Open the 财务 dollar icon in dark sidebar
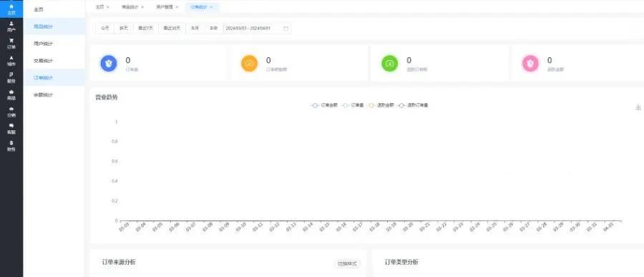The image size is (644, 277). point(11,143)
